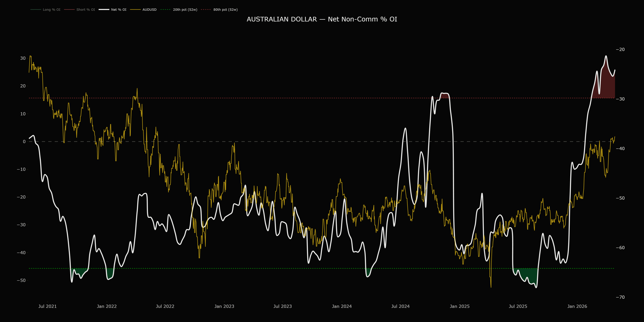Image resolution: width=644 pixels, height=322 pixels.
Task: Click the Jul 2021 x-axis label
Action: [x=48, y=306]
